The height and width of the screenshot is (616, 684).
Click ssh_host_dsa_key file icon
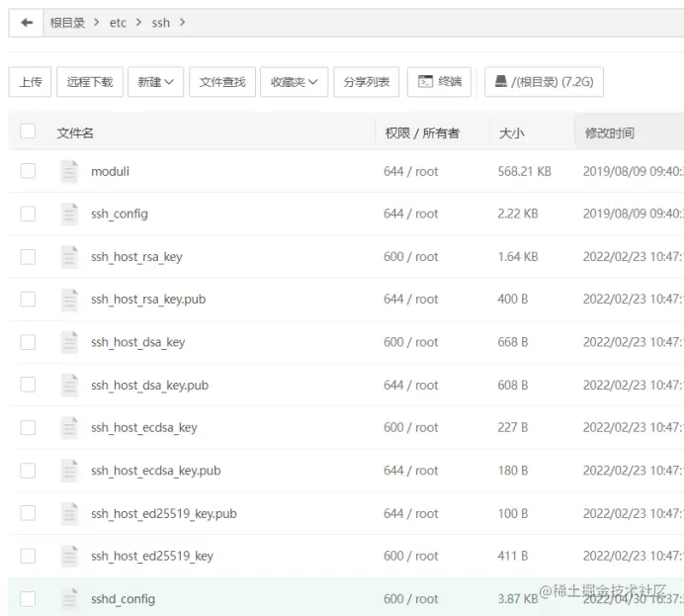click(69, 342)
